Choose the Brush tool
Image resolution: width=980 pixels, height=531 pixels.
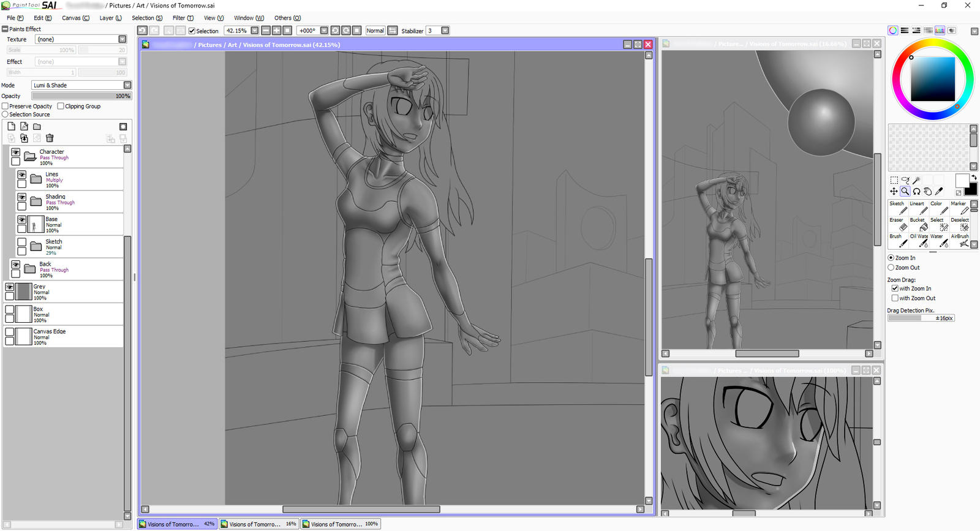pos(898,241)
